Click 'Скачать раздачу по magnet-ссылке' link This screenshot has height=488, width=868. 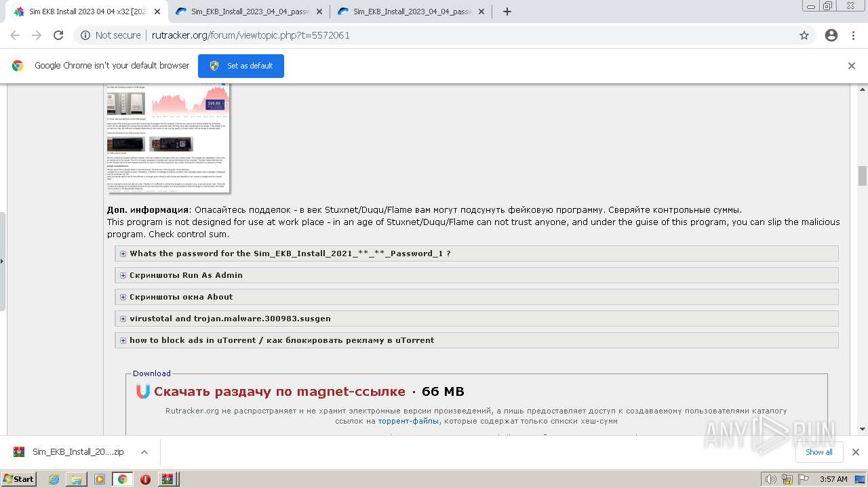tap(279, 392)
